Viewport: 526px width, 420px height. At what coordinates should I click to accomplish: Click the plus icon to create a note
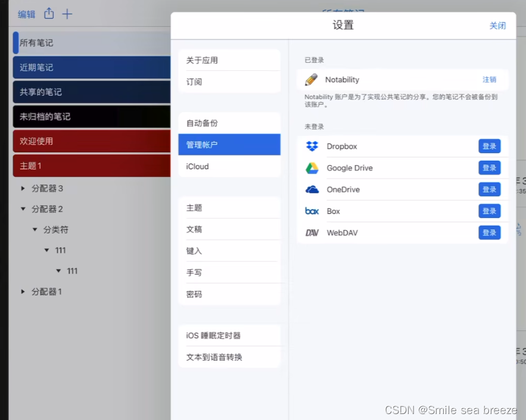point(67,14)
